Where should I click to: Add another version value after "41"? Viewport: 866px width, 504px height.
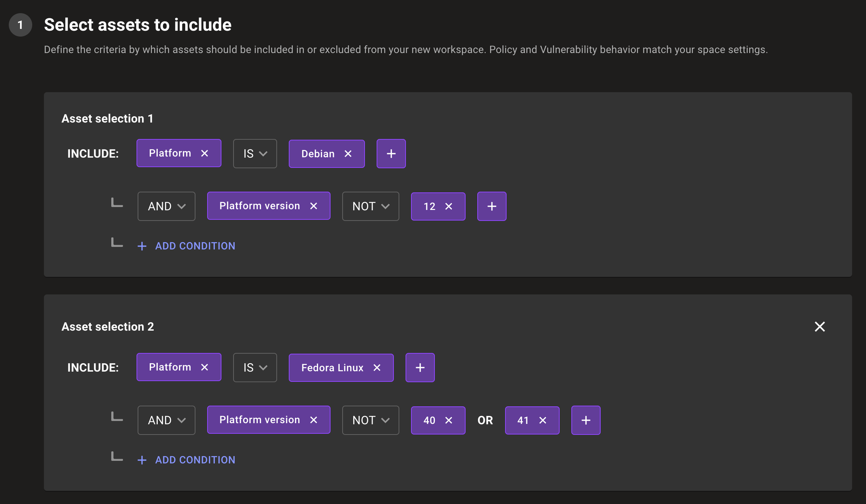pos(585,420)
